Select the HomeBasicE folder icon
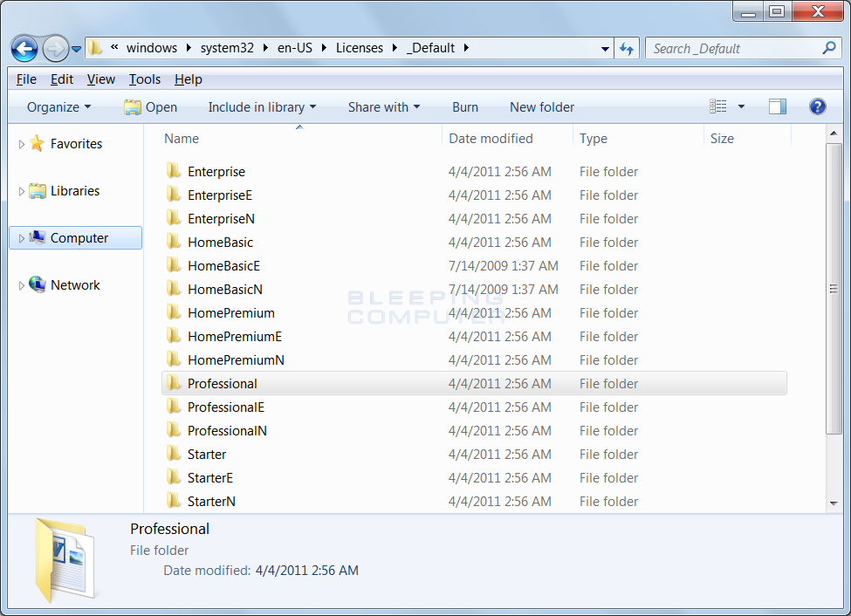Image resolution: width=851 pixels, height=616 pixels. point(174,265)
